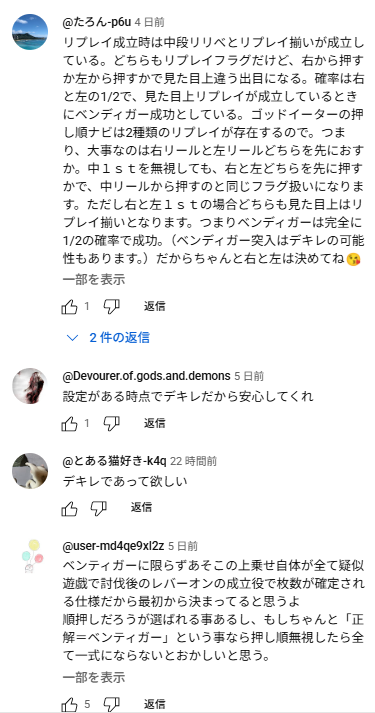Dislike the comment by @とある猫好き-k4q
The image size is (375, 713).
[x=98, y=508]
